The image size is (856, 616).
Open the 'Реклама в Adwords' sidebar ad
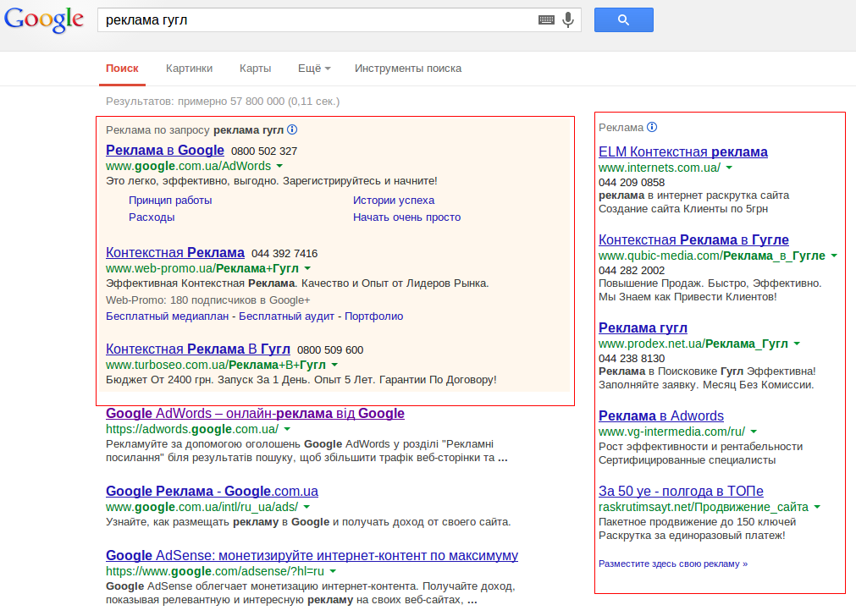point(661,415)
